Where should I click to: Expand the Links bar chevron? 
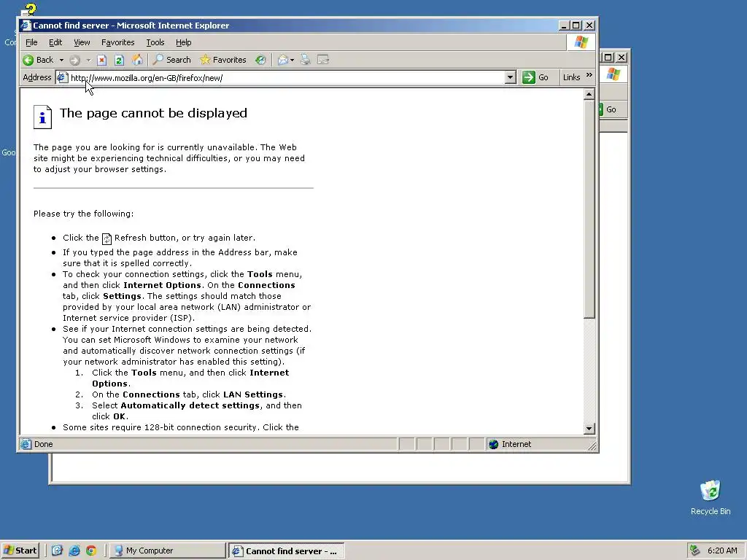(x=589, y=75)
